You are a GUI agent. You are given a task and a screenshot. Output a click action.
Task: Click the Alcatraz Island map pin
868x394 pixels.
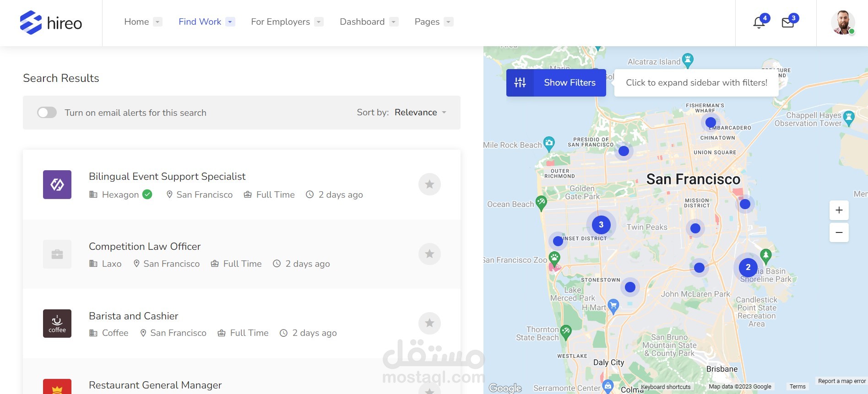click(x=688, y=60)
